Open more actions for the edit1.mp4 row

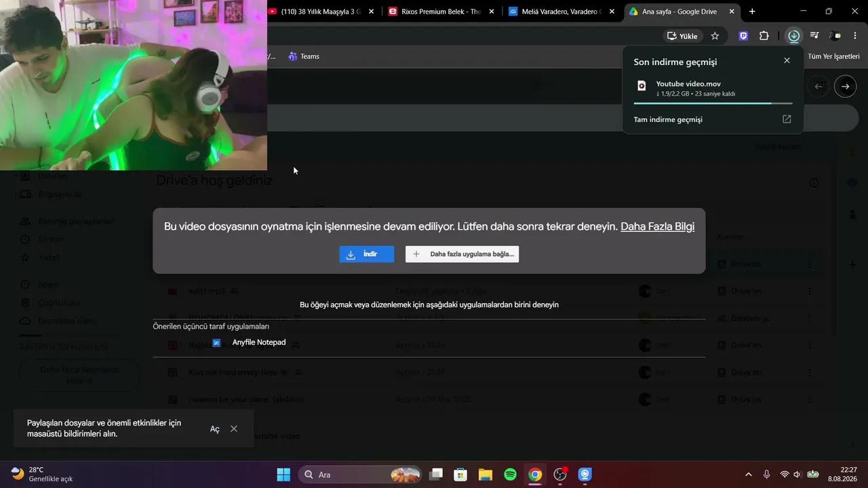[x=809, y=291]
